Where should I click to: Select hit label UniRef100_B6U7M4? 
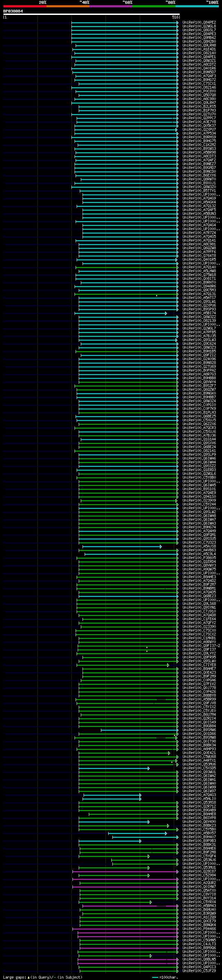[199, 715]
